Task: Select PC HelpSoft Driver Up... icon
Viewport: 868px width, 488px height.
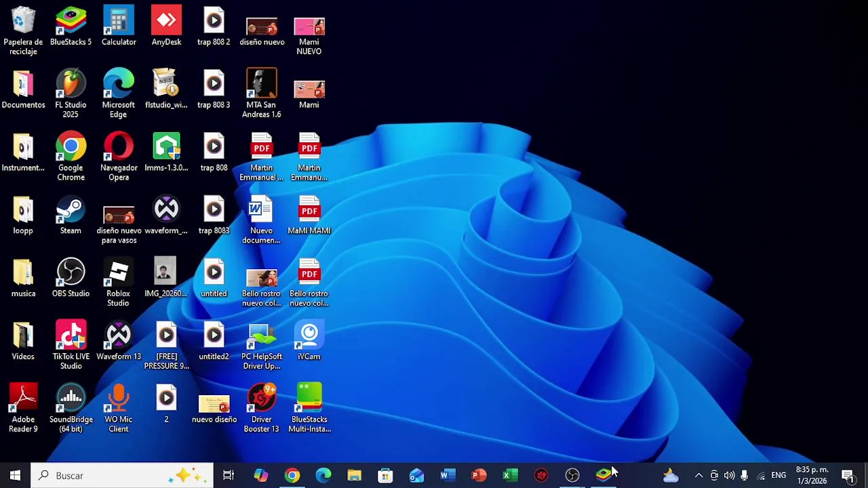Action: pos(262,346)
